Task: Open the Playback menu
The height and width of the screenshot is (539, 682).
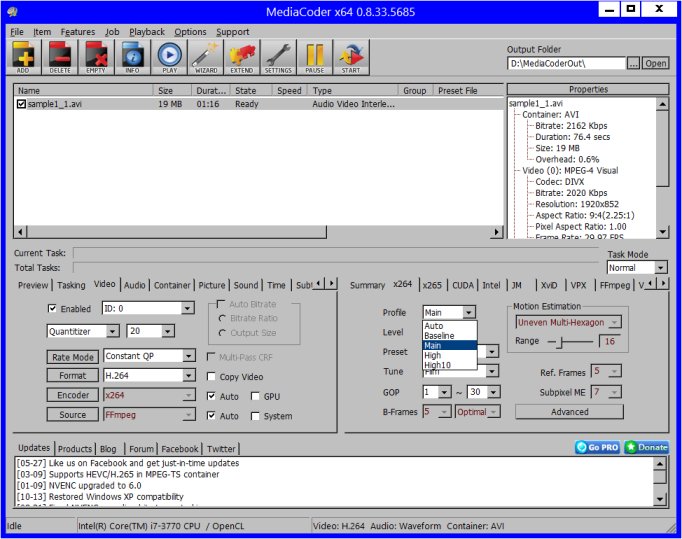Action: click(x=147, y=32)
